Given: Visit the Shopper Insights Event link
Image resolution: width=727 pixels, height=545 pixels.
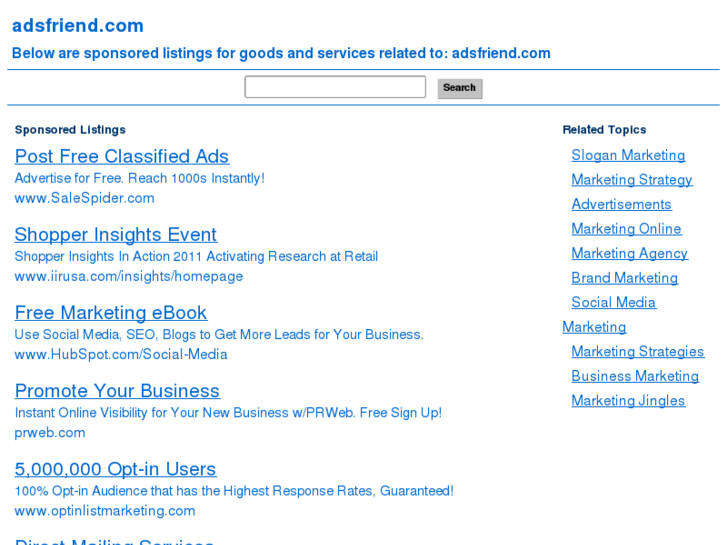Looking at the screenshot, I should point(115,234).
